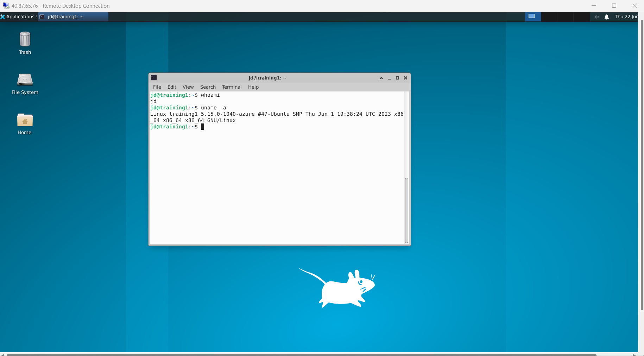Open Trash from the desktop

click(25, 40)
